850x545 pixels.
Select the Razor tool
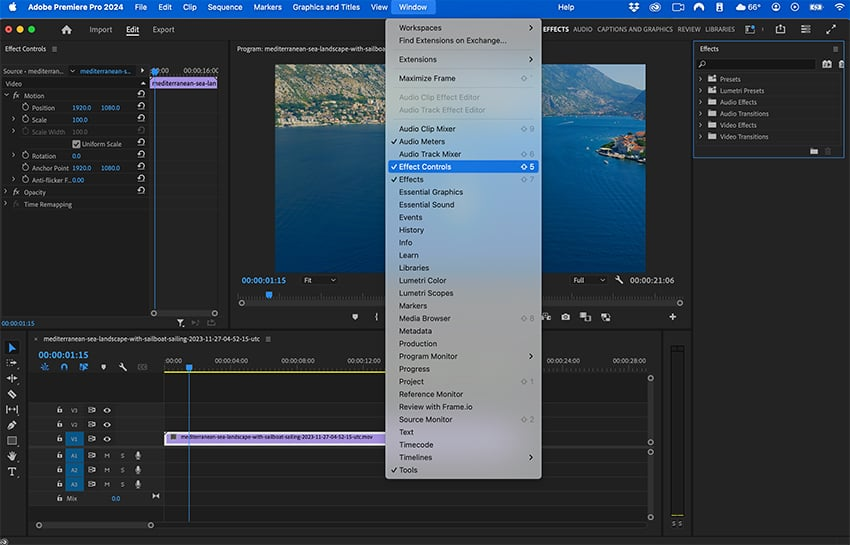pyautogui.click(x=12, y=394)
